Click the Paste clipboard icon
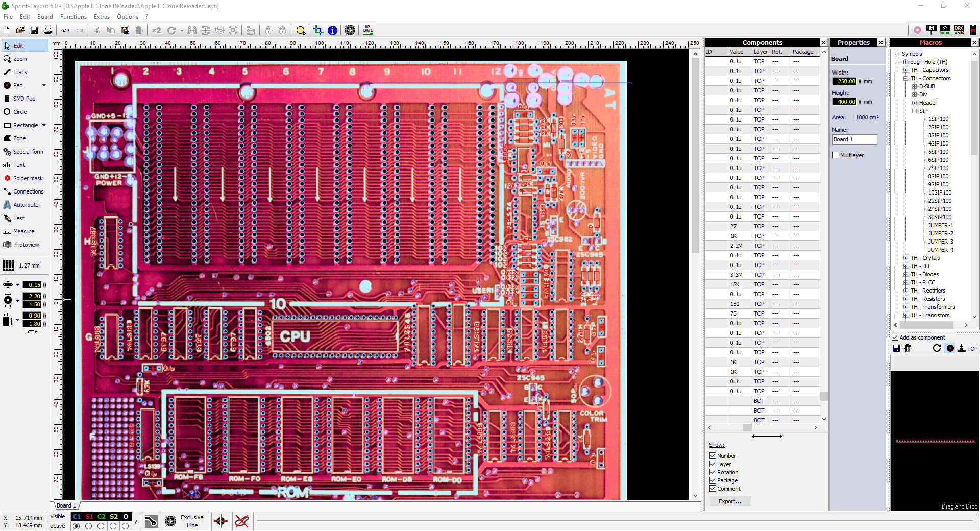This screenshot has height=531, width=980. (125, 30)
